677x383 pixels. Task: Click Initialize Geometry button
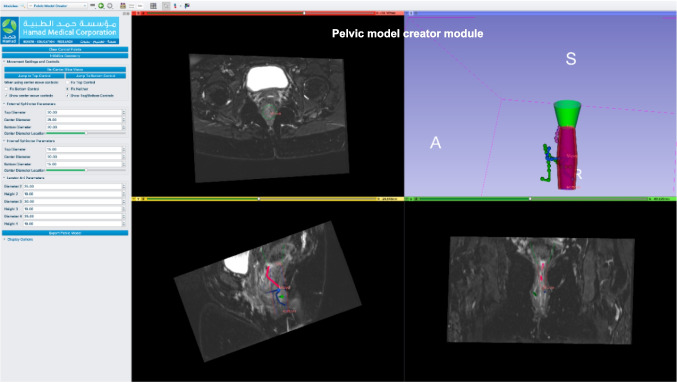click(x=65, y=56)
